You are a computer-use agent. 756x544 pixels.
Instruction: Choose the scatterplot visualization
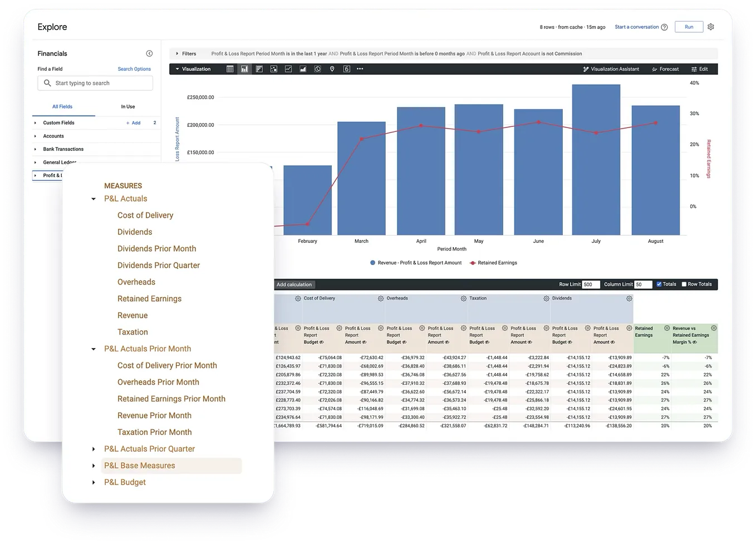point(273,68)
